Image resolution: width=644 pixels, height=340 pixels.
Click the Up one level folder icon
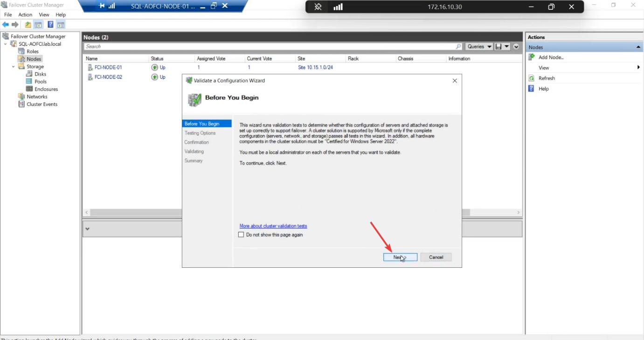[x=28, y=25]
